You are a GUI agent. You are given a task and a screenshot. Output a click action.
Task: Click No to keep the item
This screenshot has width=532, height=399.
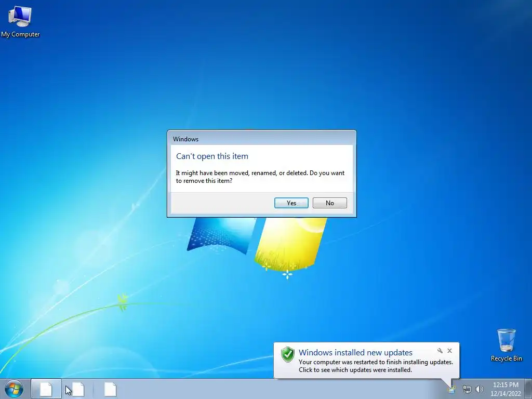point(330,203)
